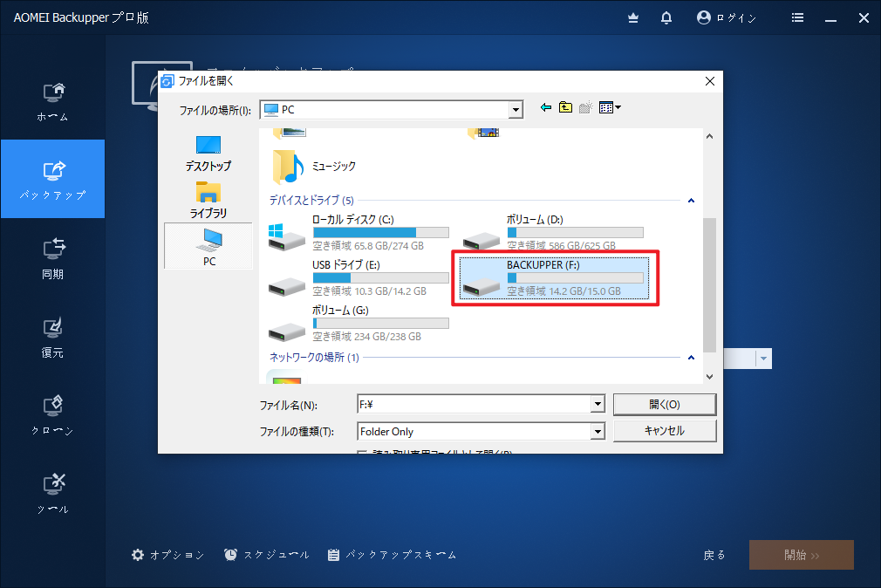
Task: Click the "ネットワークの場所 (1)" group header
Action: click(314, 358)
